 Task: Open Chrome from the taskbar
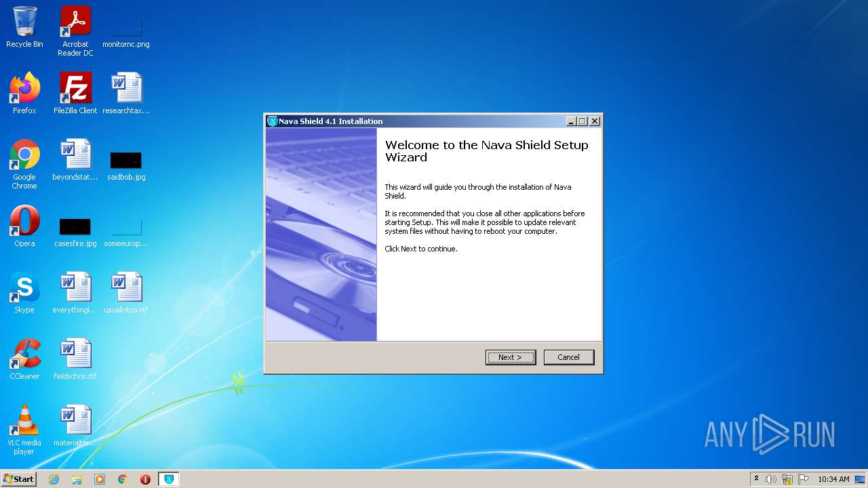click(123, 479)
